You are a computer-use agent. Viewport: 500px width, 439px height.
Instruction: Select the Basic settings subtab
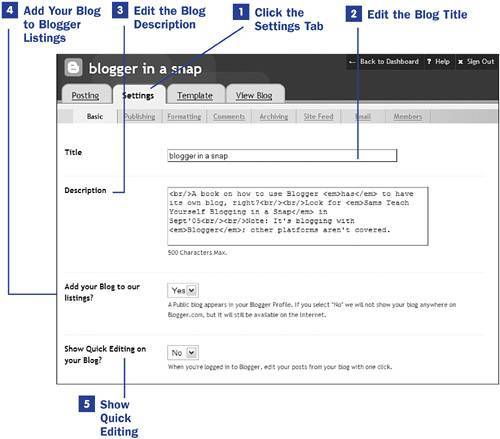(95, 116)
